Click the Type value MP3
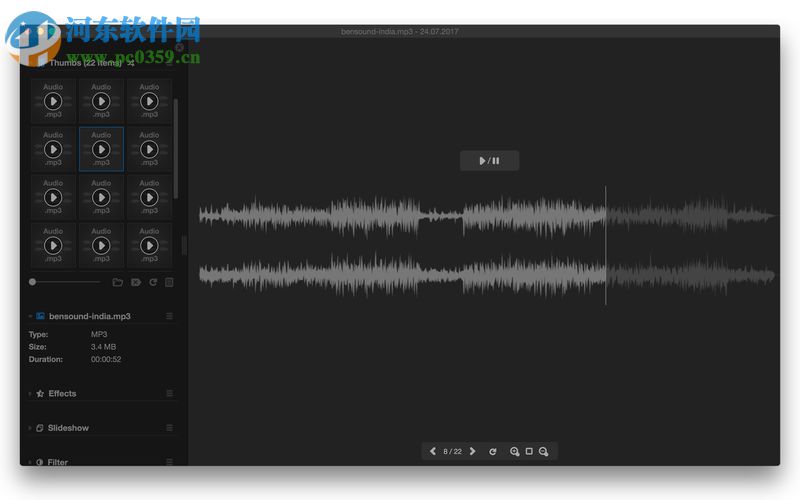 99,334
